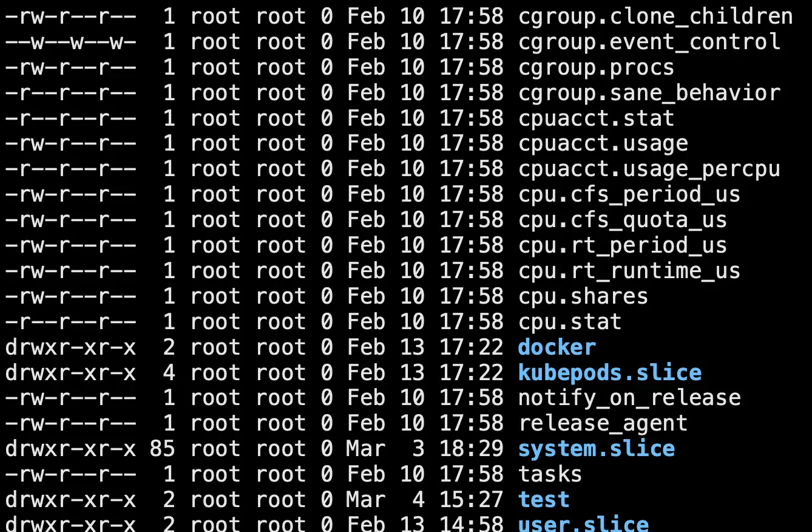
Task: Select the kubepods.slice directory entry
Action: click(609, 373)
